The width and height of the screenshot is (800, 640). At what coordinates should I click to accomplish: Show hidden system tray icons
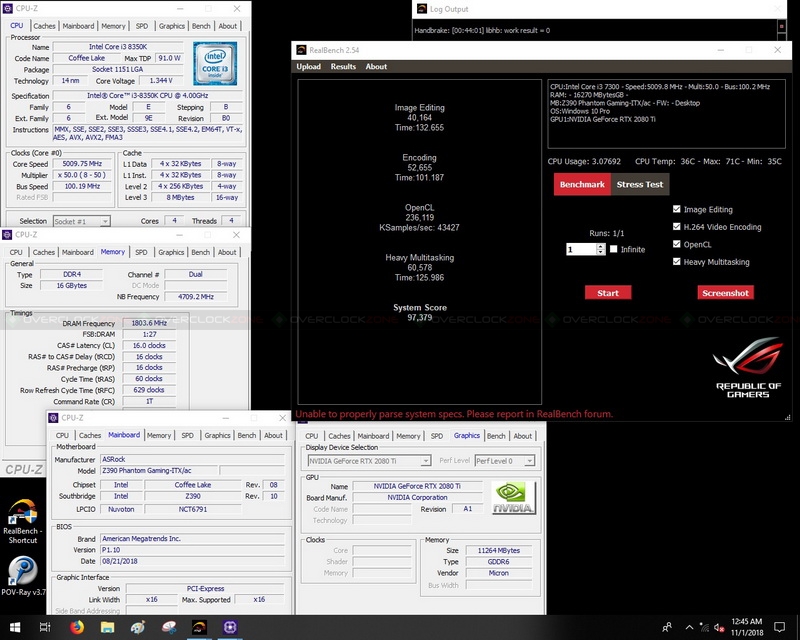[689, 627]
